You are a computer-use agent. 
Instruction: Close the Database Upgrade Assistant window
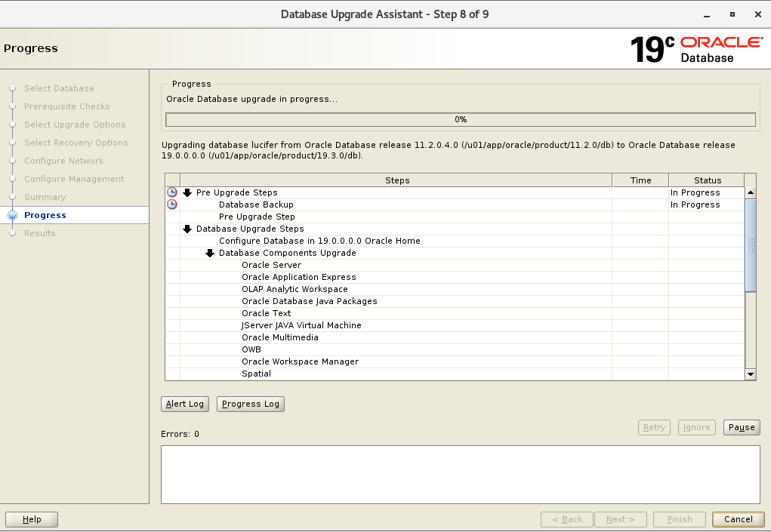point(757,15)
